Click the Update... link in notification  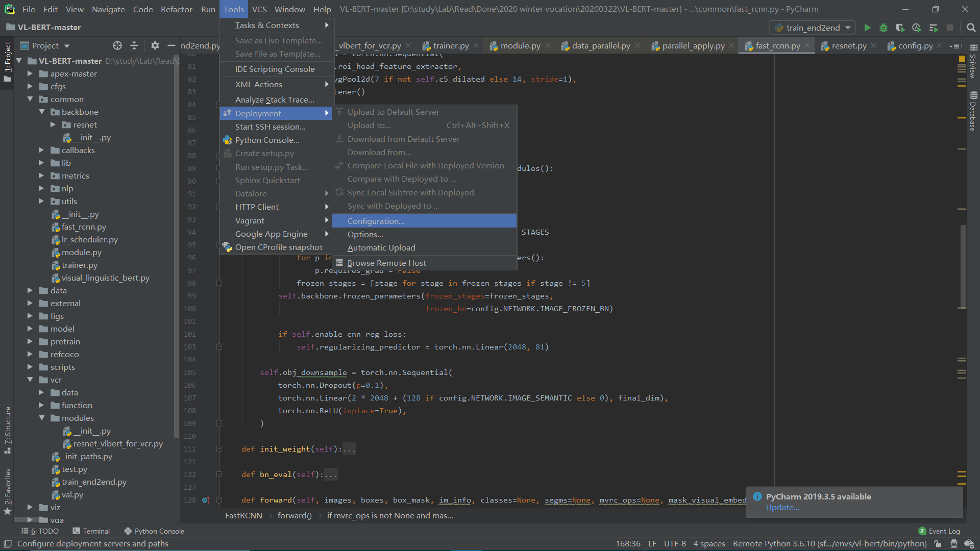click(x=782, y=507)
